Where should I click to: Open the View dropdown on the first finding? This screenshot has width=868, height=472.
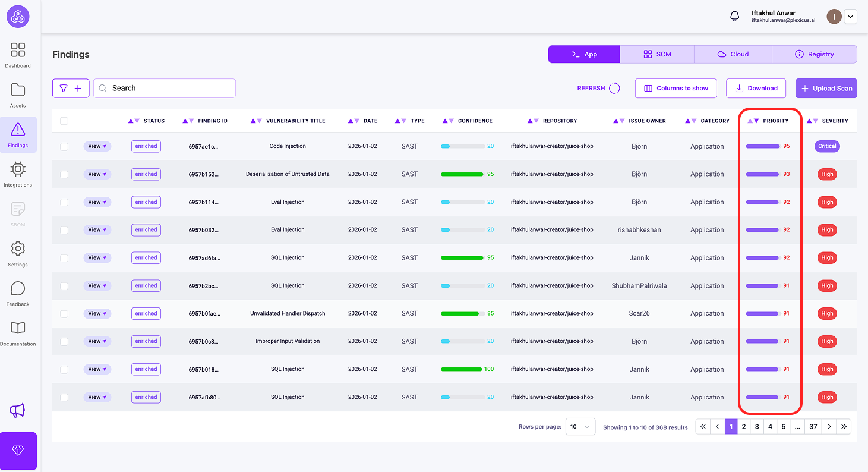(x=97, y=146)
